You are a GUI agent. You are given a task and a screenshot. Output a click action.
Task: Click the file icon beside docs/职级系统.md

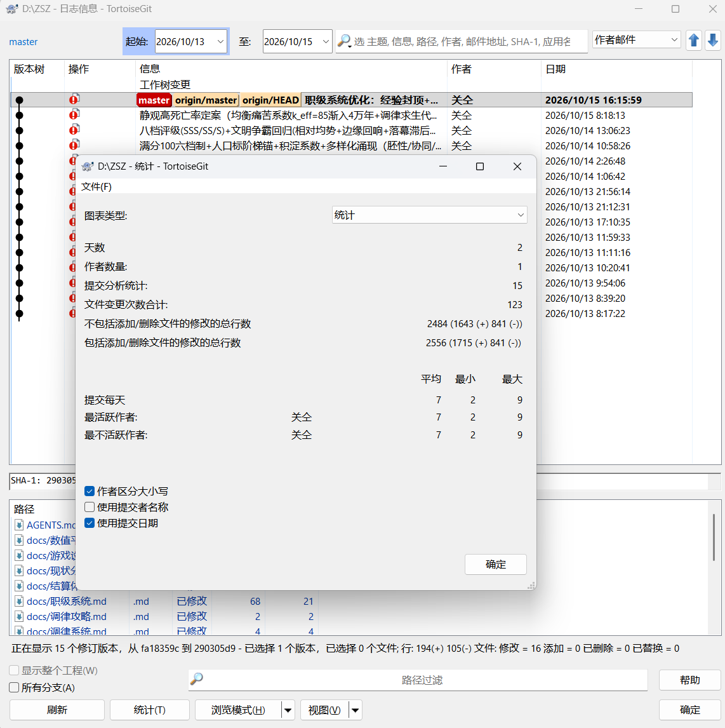[19, 601]
